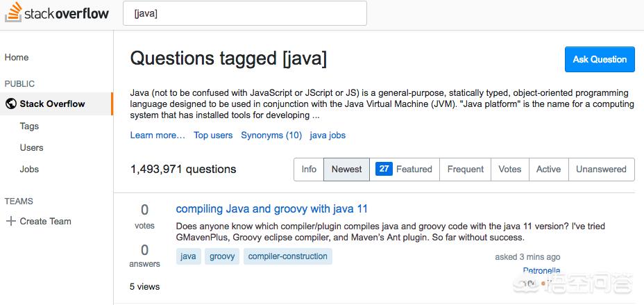Open the Jobs sidebar page
Screen dimensions: 644x305
click(29, 169)
